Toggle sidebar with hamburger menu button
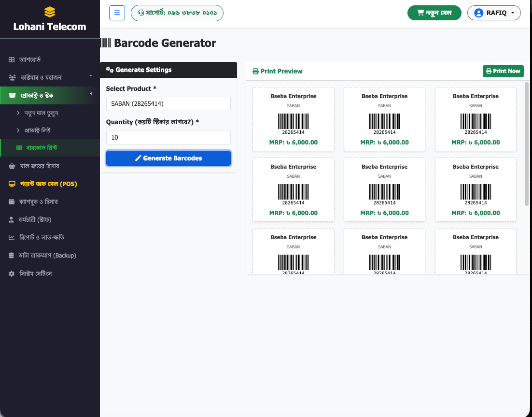The height and width of the screenshot is (417, 532). pyautogui.click(x=117, y=13)
